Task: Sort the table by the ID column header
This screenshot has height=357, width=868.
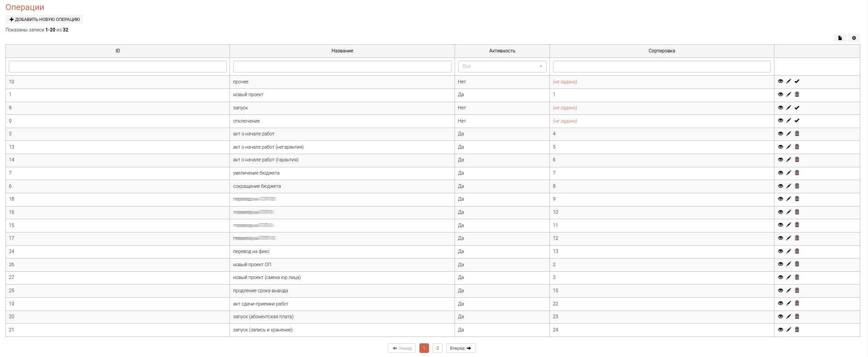Action: click(x=118, y=51)
